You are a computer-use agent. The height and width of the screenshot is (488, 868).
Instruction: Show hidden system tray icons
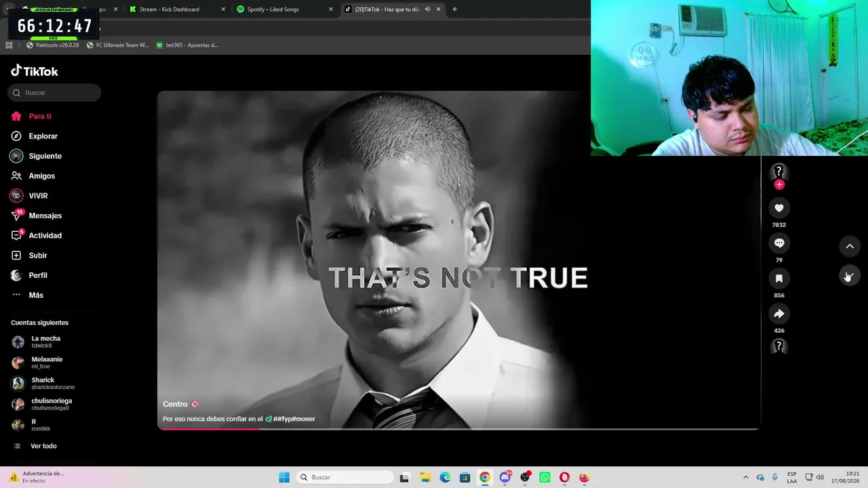pos(746,477)
